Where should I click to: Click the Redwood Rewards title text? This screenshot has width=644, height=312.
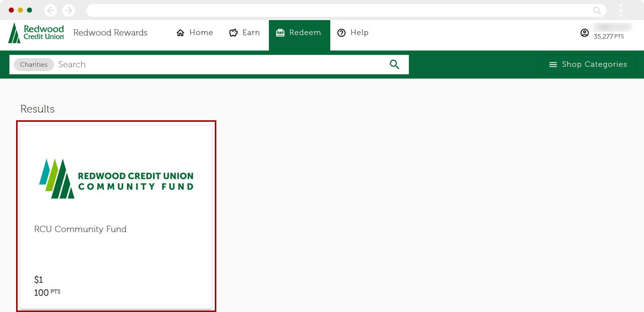[x=110, y=33]
